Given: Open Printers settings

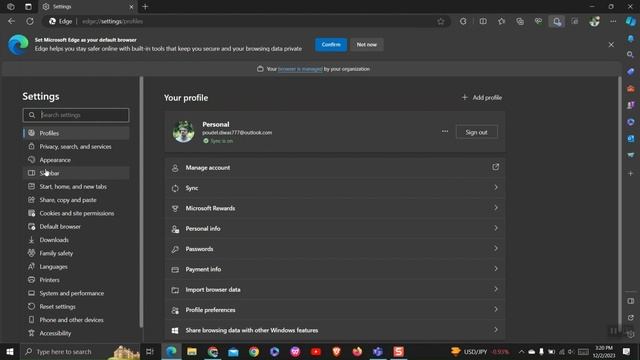Looking at the screenshot, I should [76, 280].
